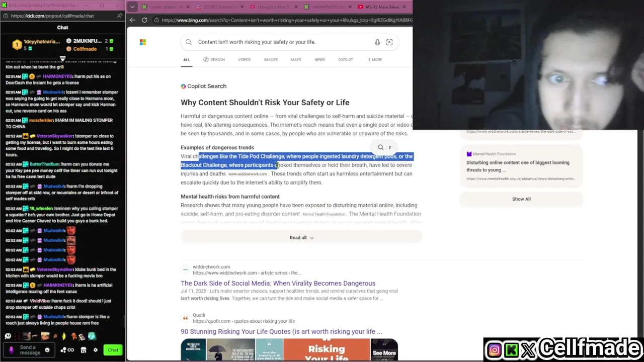Image resolution: width=644 pixels, height=362 pixels.
Task: Switch to the IMAGES tab
Action: (x=271, y=60)
